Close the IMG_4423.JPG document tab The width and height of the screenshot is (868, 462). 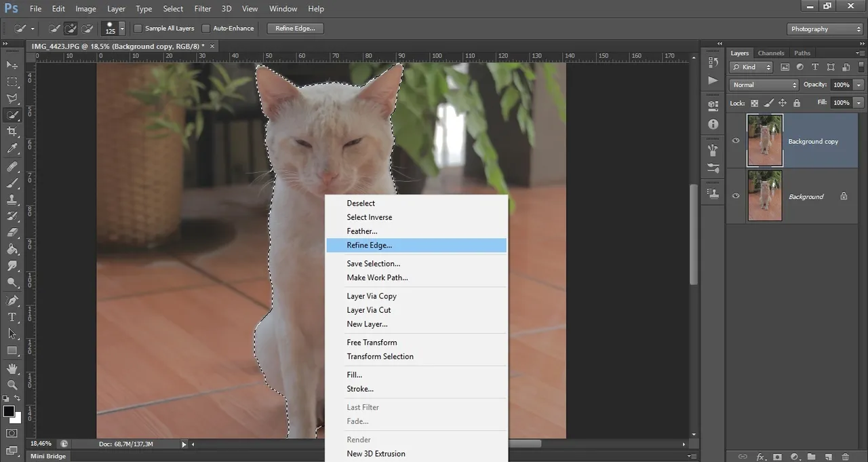point(212,46)
